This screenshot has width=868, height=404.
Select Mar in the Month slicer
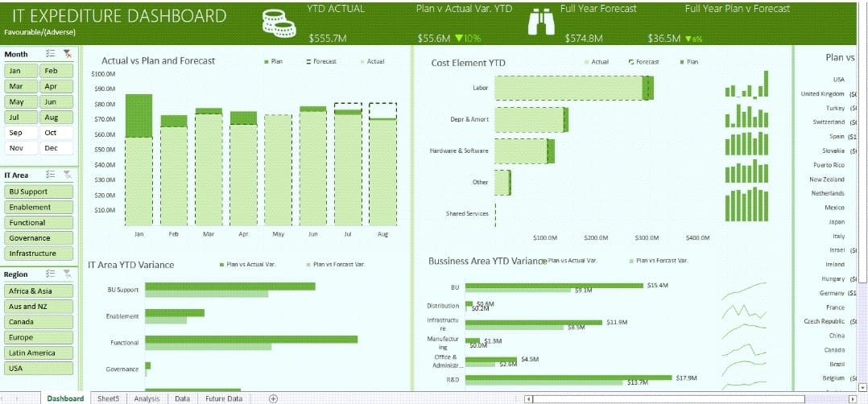coord(22,86)
